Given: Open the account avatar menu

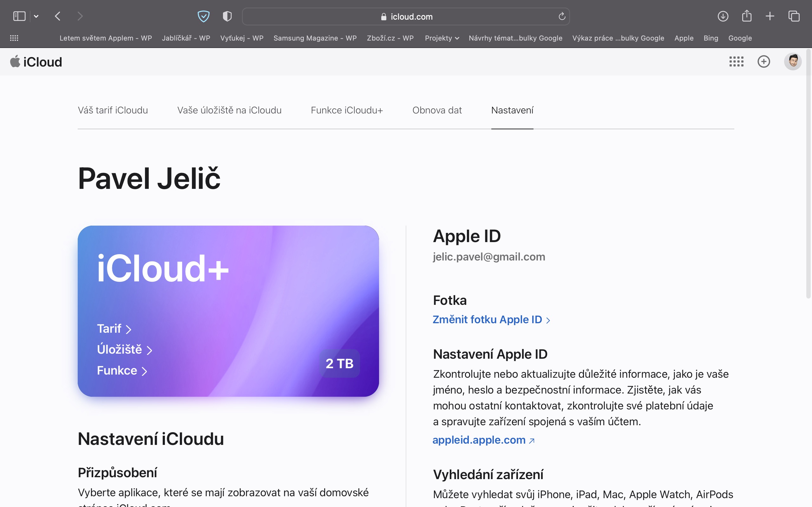Looking at the screenshot, I should pyautogui.click(x=793, y=61).
